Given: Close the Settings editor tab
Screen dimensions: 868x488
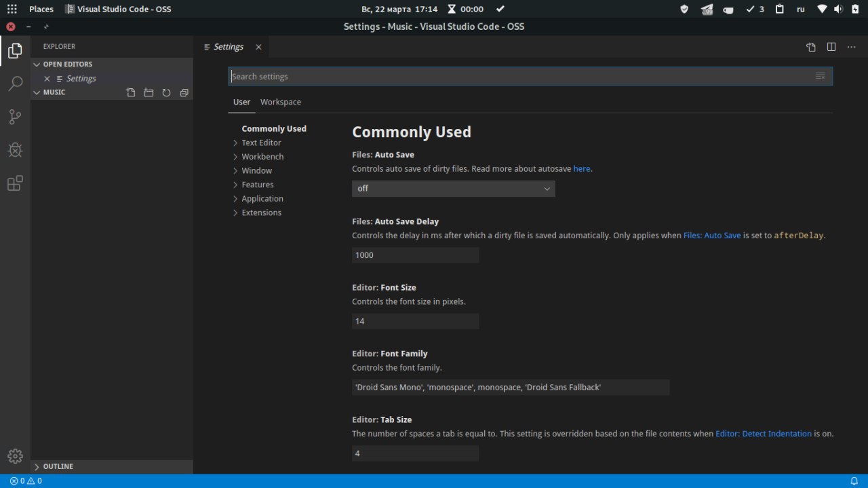Looking at the screenshot, I should tap(258, 47).
